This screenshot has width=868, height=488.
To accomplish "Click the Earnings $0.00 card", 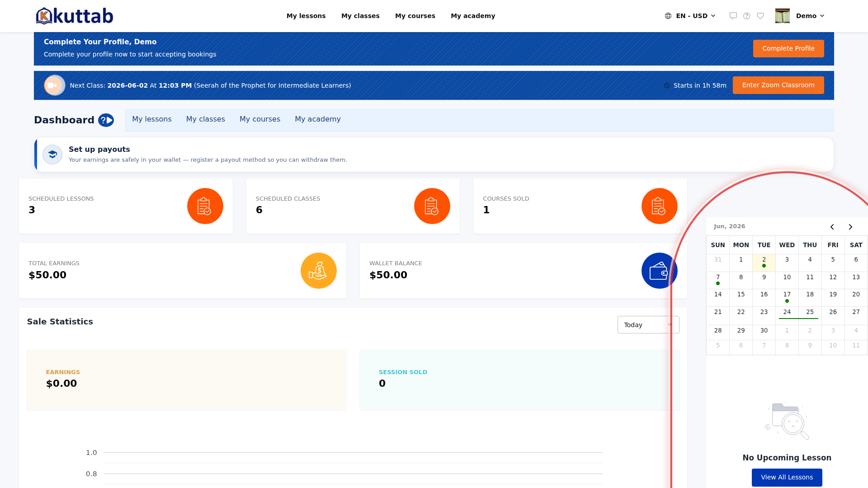I will pos(187,380).
